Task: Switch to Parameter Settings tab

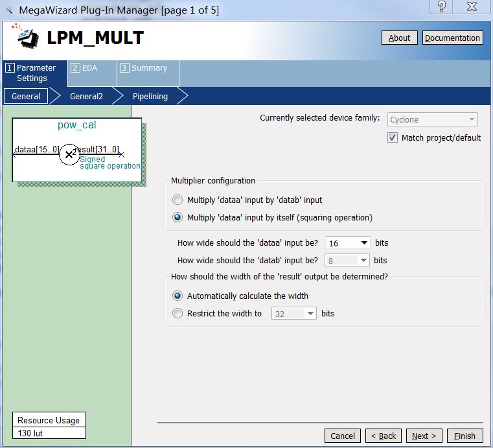Action: coord(34,73)
